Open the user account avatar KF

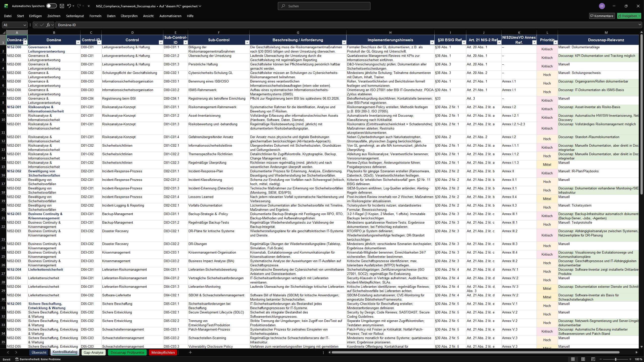coord(602,6)
